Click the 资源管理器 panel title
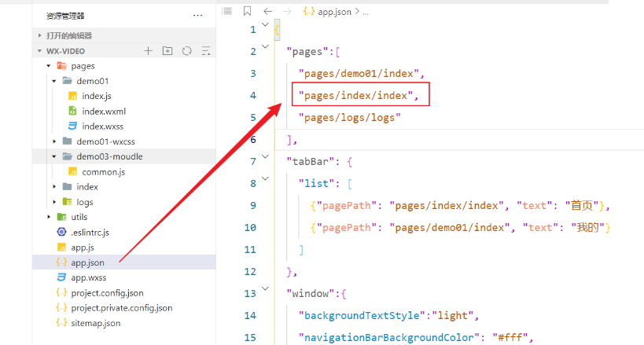This screenshot has width=644, height=345. click(x=65, y=16)
